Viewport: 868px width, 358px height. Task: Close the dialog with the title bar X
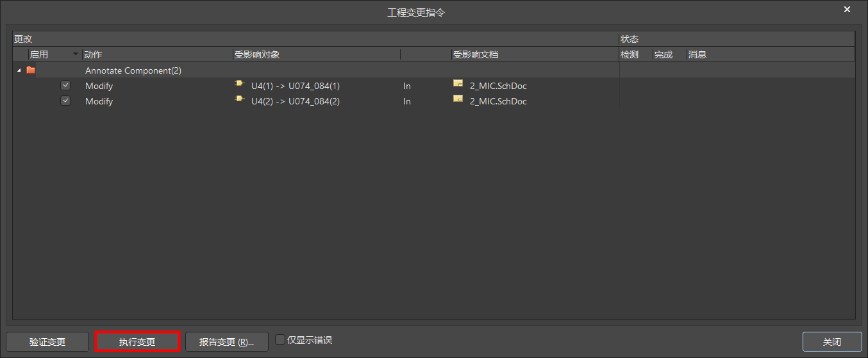[x=847, y=10]
